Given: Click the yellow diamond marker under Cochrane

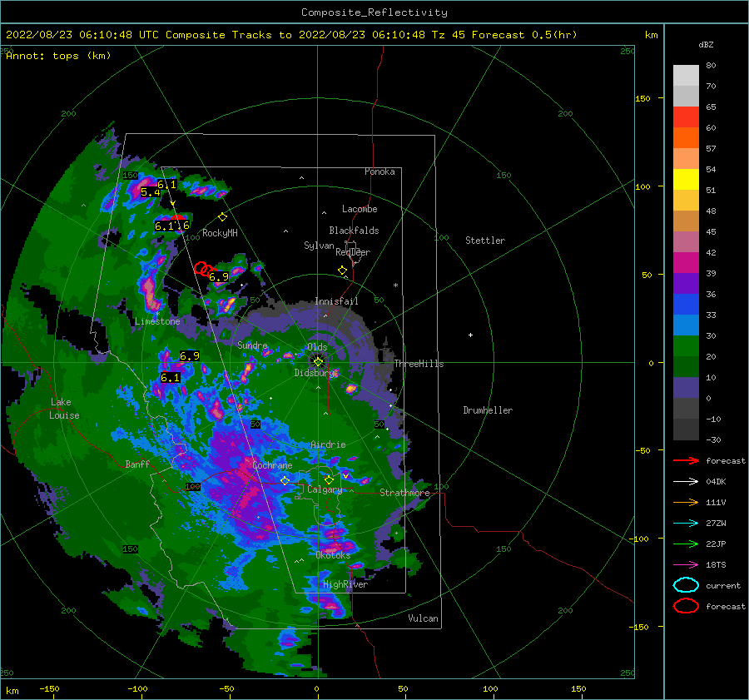Looking at the screenshot, I should coord(285,480).
